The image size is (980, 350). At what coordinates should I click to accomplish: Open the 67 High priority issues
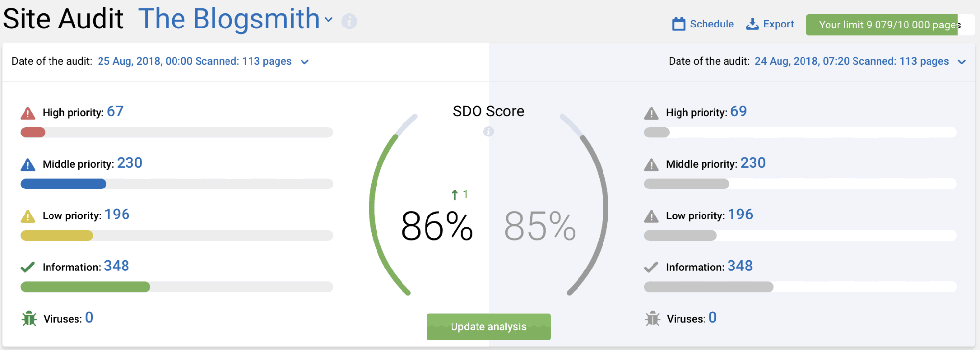115,111
